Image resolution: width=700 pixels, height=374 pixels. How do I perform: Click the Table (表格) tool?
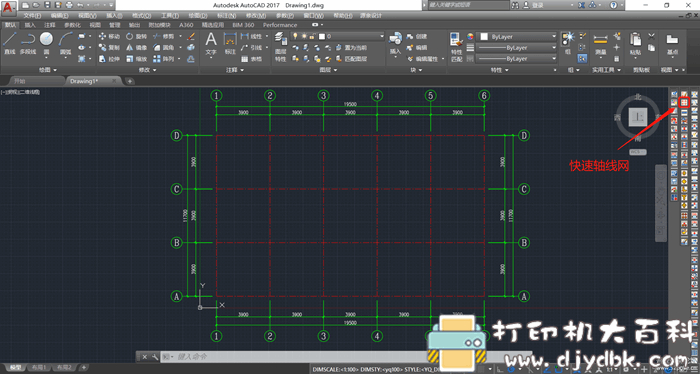pyautogui.click(x=251, y=58)
